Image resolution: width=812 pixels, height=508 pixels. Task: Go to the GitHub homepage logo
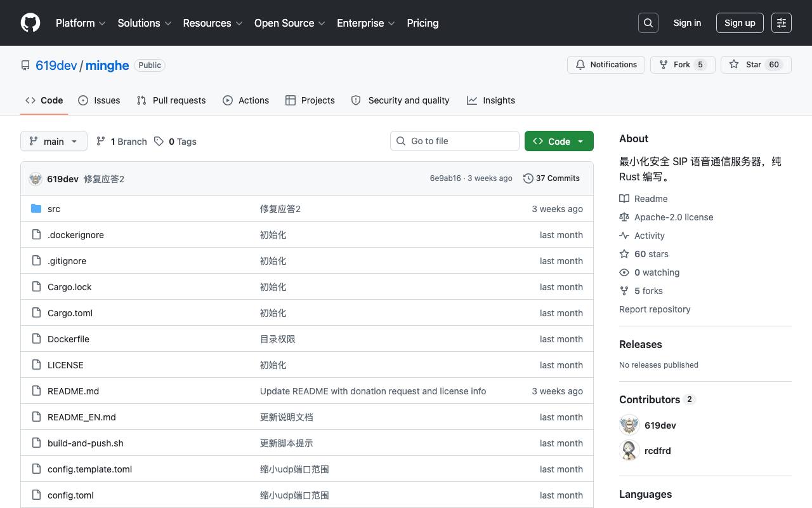click(30, 23)
